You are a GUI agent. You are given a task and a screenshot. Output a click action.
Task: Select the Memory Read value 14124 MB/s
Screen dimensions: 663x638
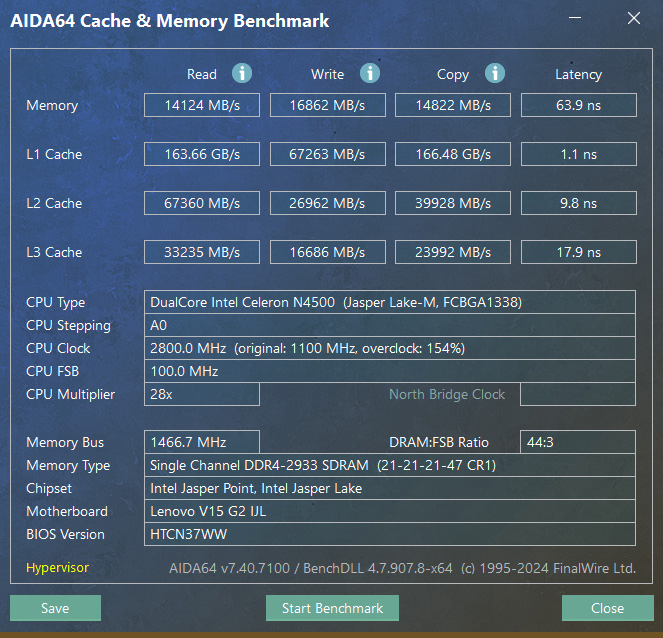click(x=202, y=105)
